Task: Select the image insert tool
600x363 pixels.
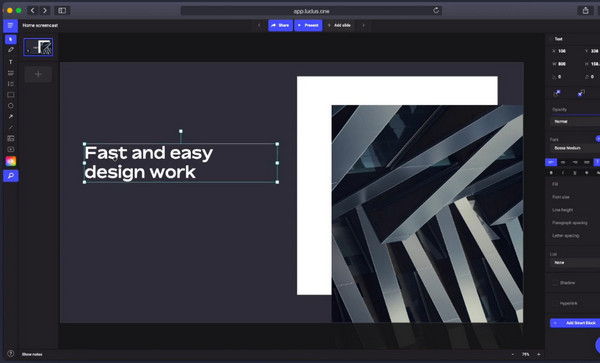Action: (11, 138)
